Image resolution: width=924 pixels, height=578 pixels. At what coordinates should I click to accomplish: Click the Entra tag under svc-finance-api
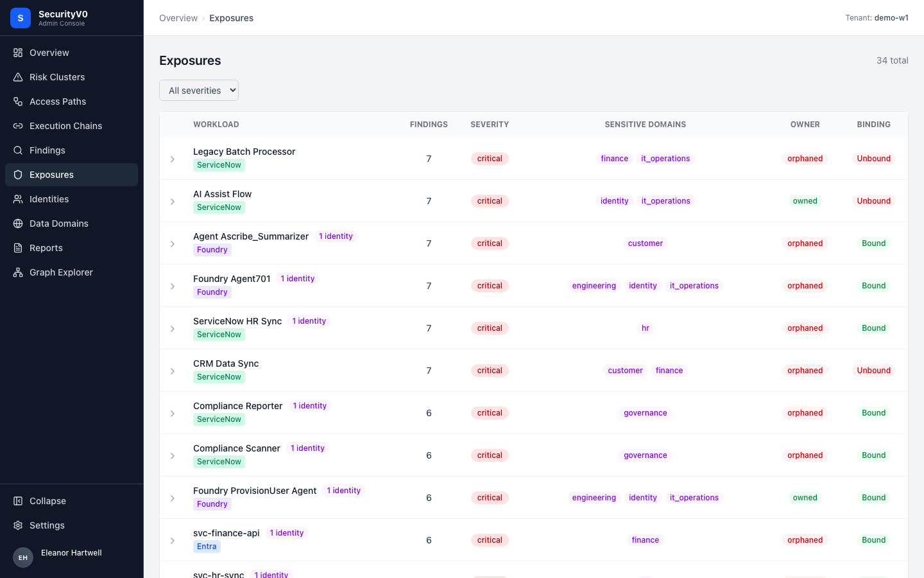pyautogui.click(x=207, y=547)
